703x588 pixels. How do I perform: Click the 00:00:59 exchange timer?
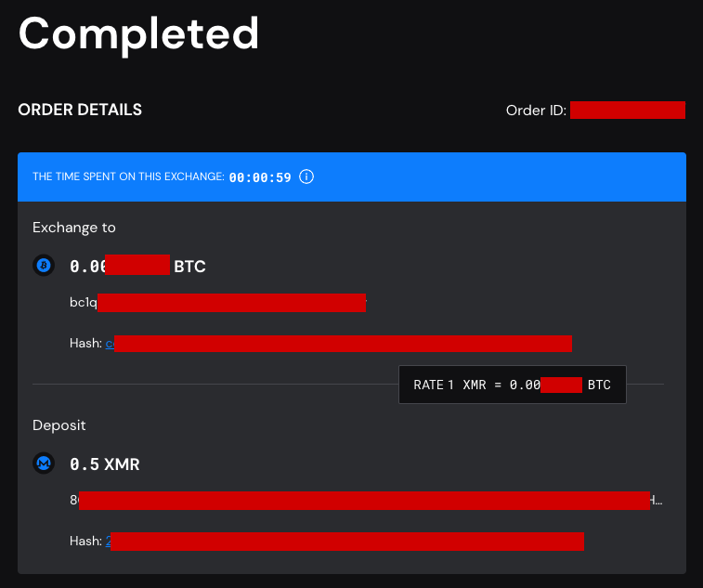(260, 177)
